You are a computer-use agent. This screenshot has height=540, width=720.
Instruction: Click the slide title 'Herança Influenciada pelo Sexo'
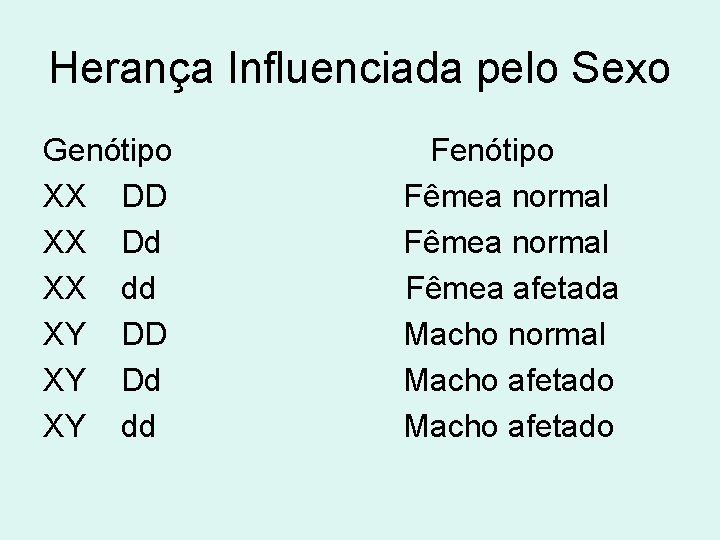(360, 69)
